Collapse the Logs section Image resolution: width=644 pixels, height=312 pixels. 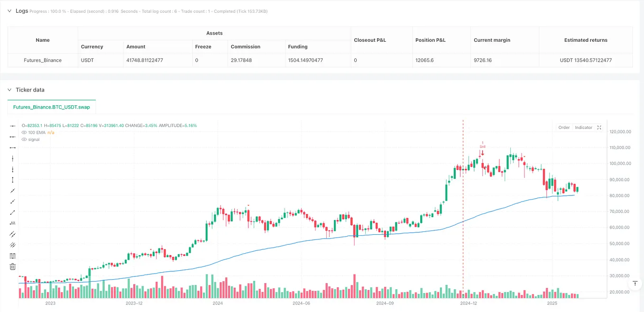tap(9, 10)
